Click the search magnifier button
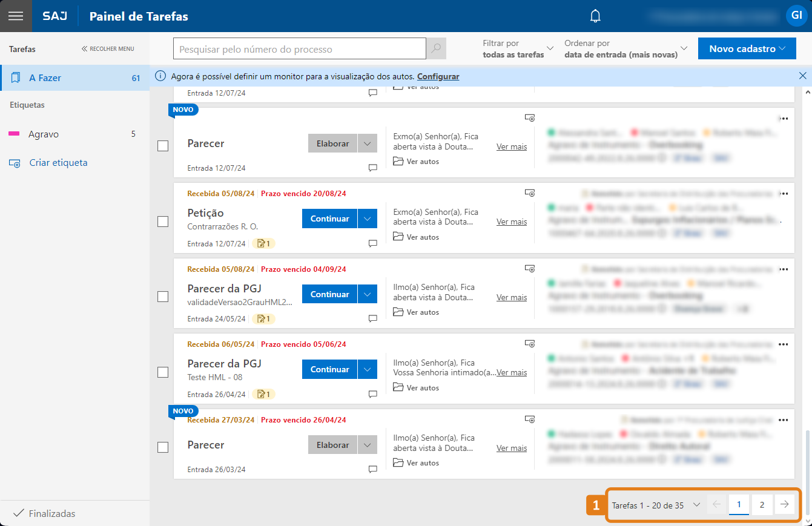 436,49
